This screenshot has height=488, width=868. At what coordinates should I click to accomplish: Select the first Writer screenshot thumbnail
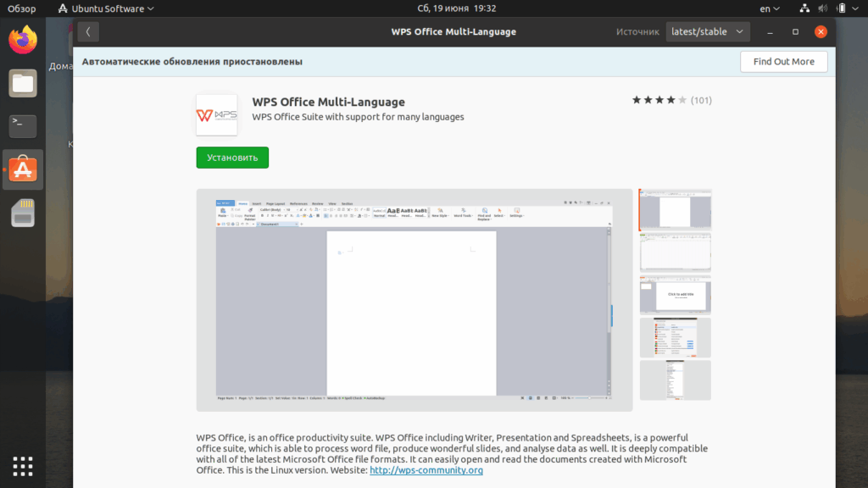click(x=676, y=210)
